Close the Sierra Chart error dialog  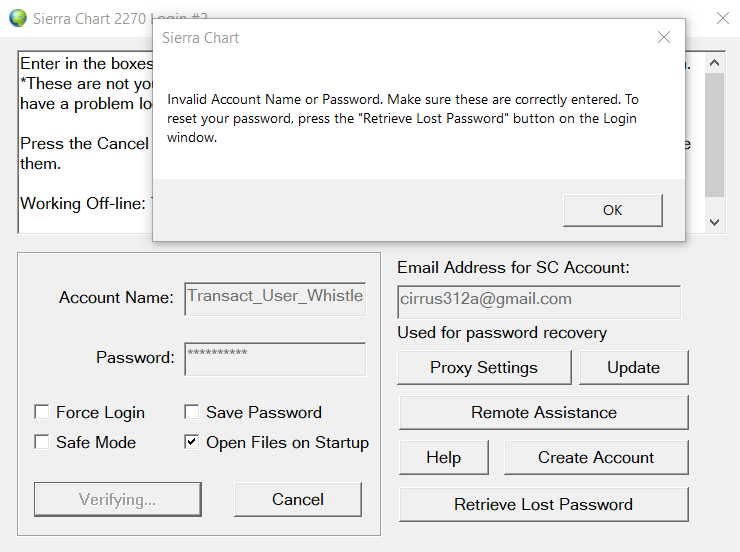pos(664,37)
